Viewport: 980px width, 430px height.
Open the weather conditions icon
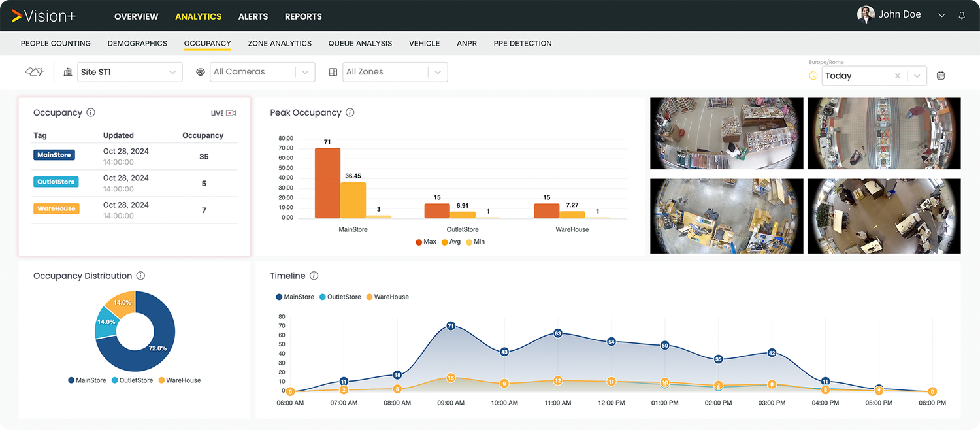click(x=34, y=72)
